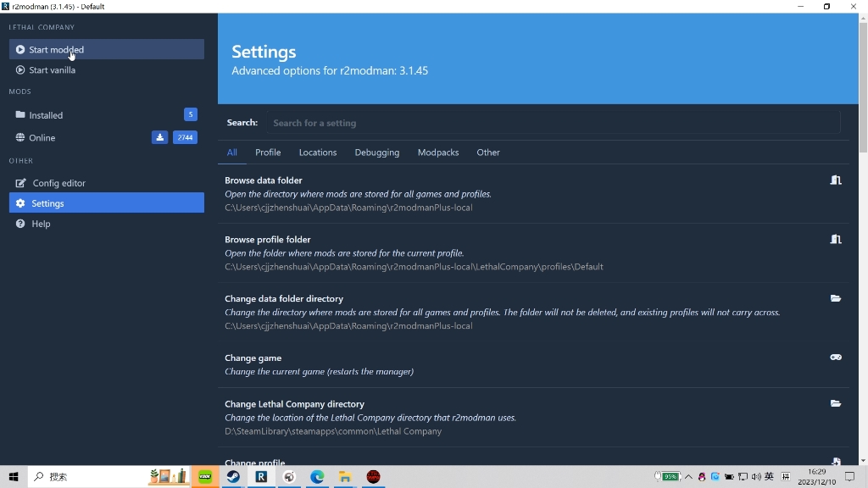The image size is (868, 488).
Task: Click the Change game title
Action: coord(253,358)
